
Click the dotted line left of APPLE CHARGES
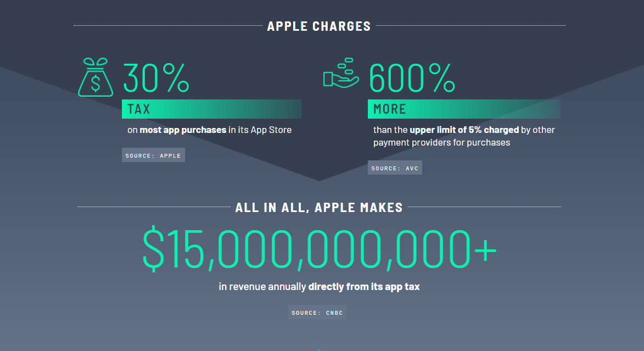click(x=168, y=25)
